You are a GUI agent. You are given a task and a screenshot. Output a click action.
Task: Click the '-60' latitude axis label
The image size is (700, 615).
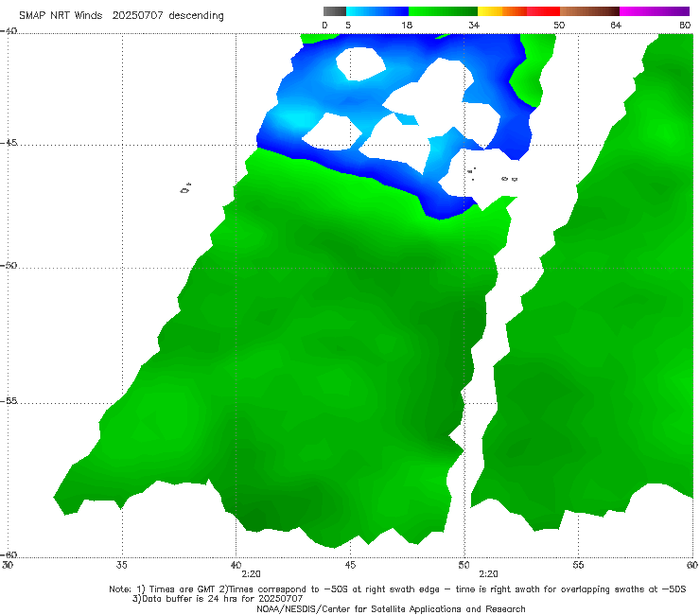pyautogui.click(x=9, y=554)
